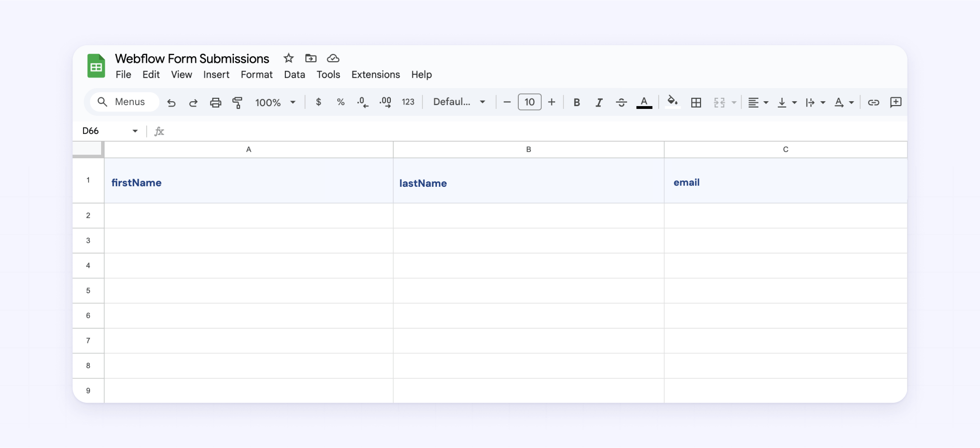Open the Format menu
This screenshot has width=980, height=448.
pos(257,74)
